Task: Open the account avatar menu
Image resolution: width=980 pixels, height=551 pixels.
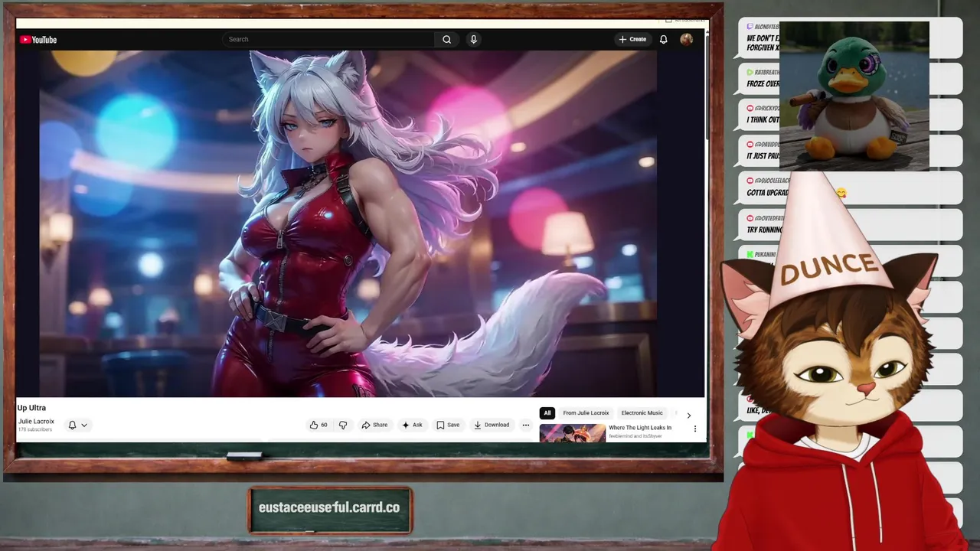Action: point(686,39)
